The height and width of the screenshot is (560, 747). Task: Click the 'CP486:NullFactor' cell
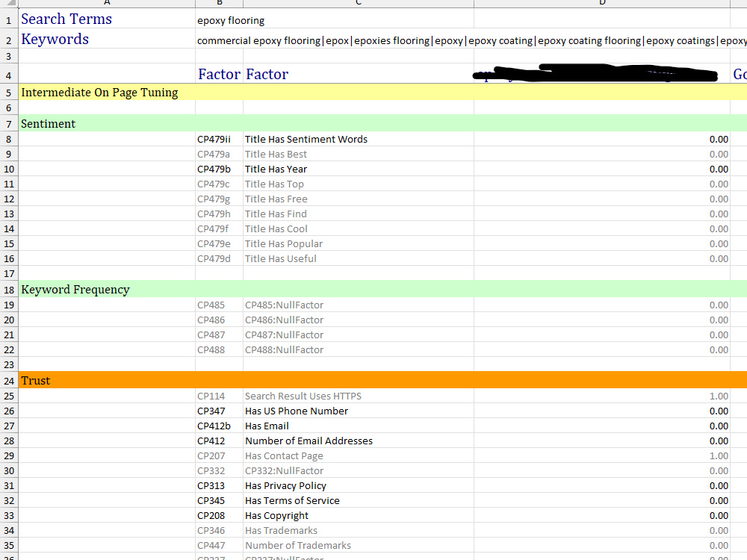(x=359, y=320)
